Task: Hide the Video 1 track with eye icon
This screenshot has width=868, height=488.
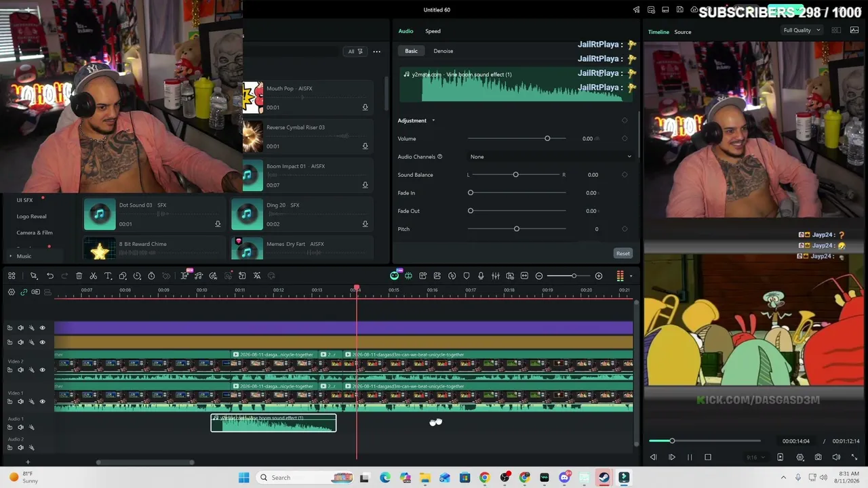Action: point(42,402)
